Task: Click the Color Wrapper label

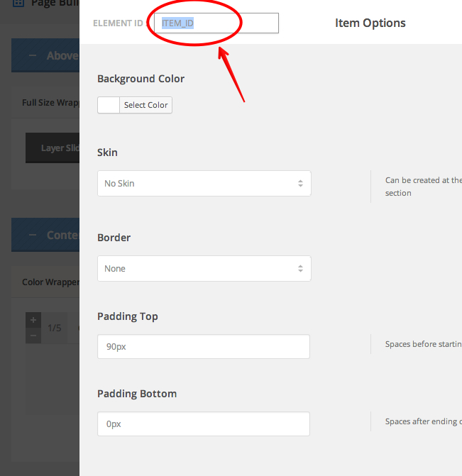Action: point(50,282)
